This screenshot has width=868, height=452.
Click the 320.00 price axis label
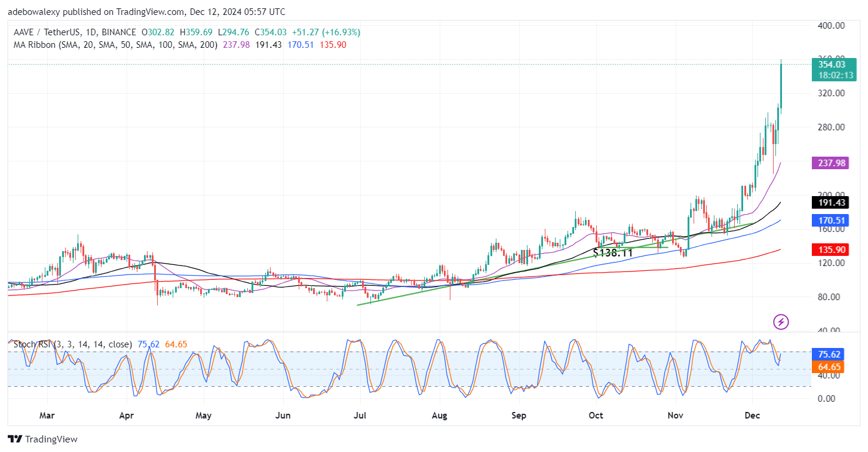pyautogui.click(x=831, y=93)
